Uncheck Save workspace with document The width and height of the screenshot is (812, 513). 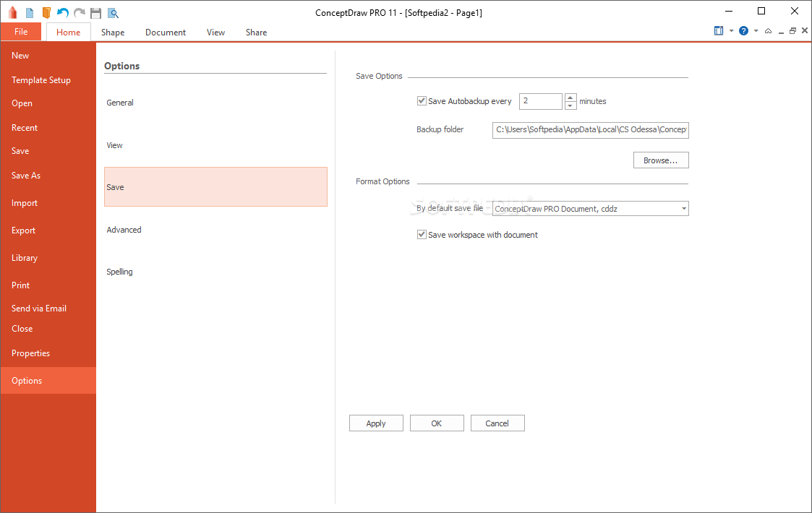[x=422, y=235]
